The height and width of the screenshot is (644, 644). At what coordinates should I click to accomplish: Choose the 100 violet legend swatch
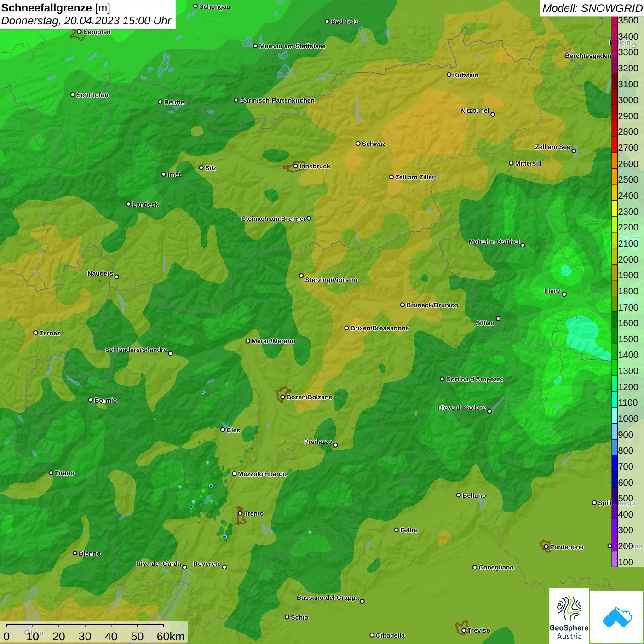[615, 558]
